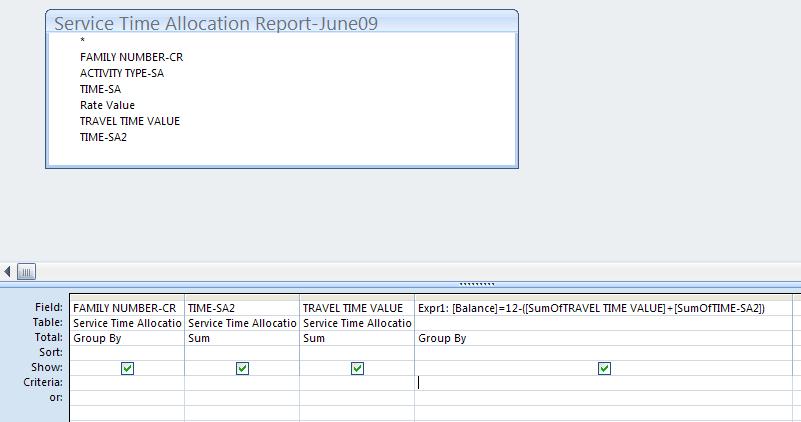Select the asterisk all-fields entry in table
Viewport: 801px width, 422px height.
point(82,40)
